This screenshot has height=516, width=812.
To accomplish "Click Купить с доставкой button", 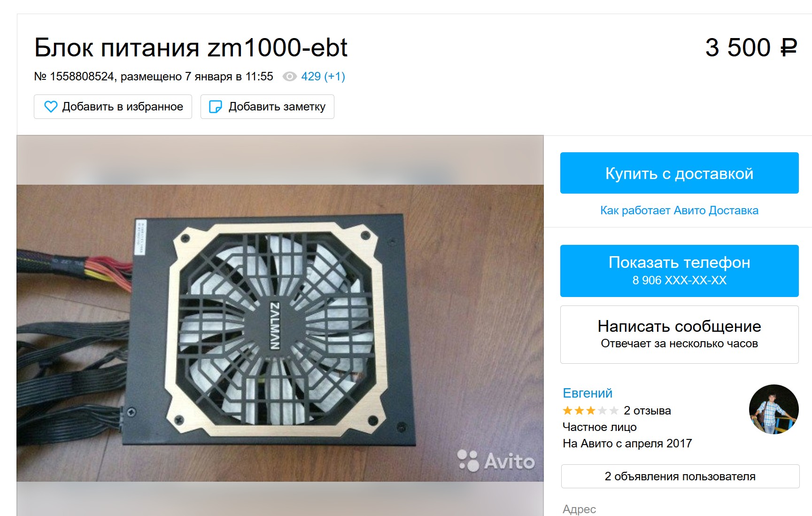I will [x=679, y=173].
